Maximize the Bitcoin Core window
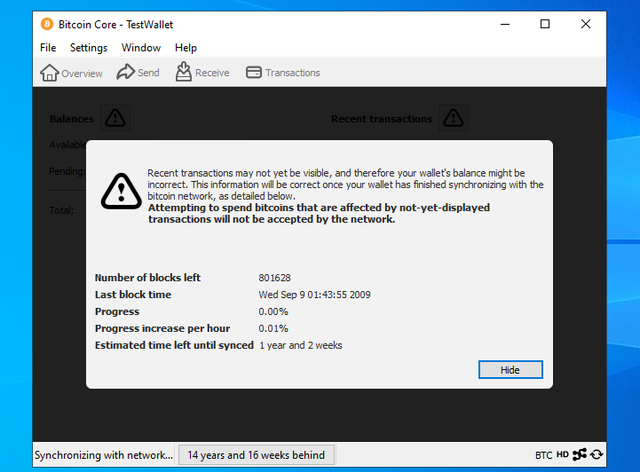 point(545,24)
